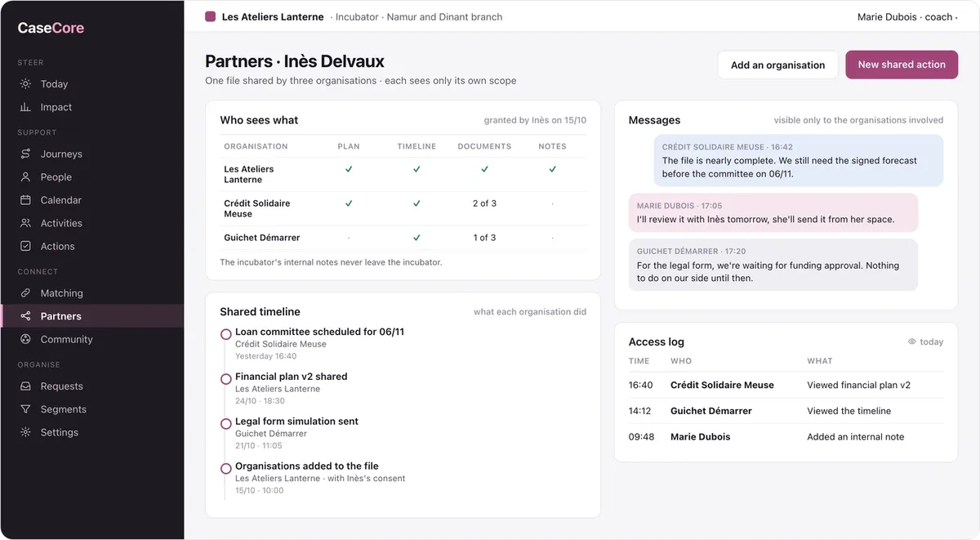The height and width of the screenshot is (540, 980).
Task: Select the Segments menu item
Action: (x=92, y=409)
